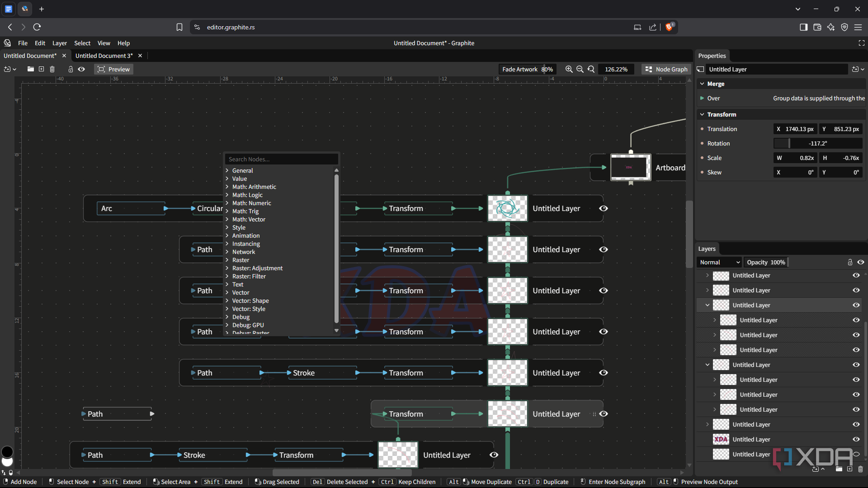Open the Help menu
This screenshot has height=488, width=868.
[123, 43]
